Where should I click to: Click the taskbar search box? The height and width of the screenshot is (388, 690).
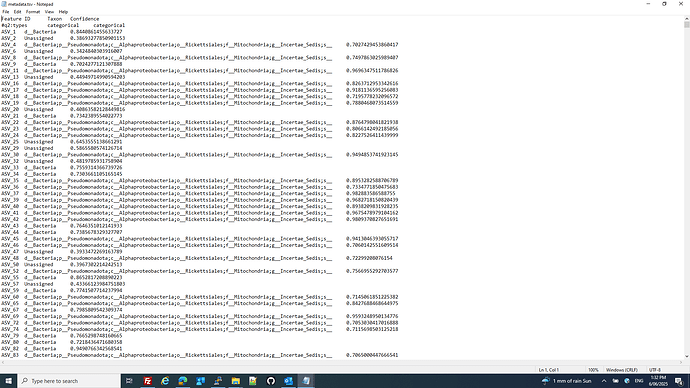(x=69, y=381)
